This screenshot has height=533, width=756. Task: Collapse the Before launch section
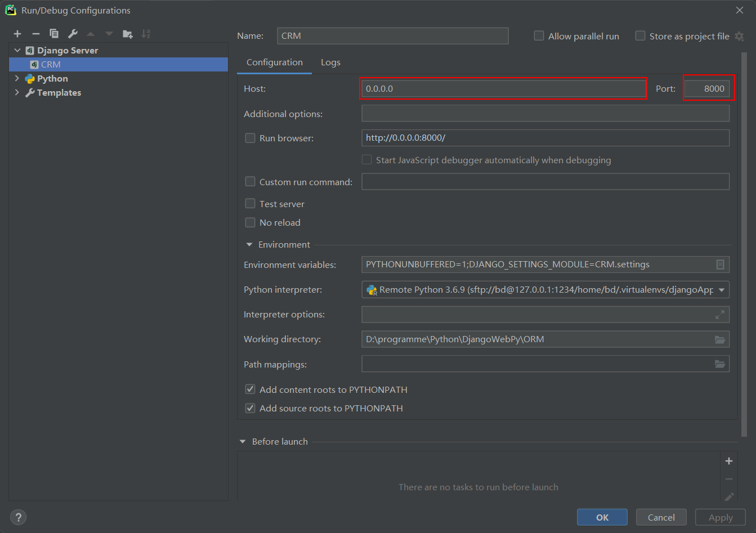243,442
